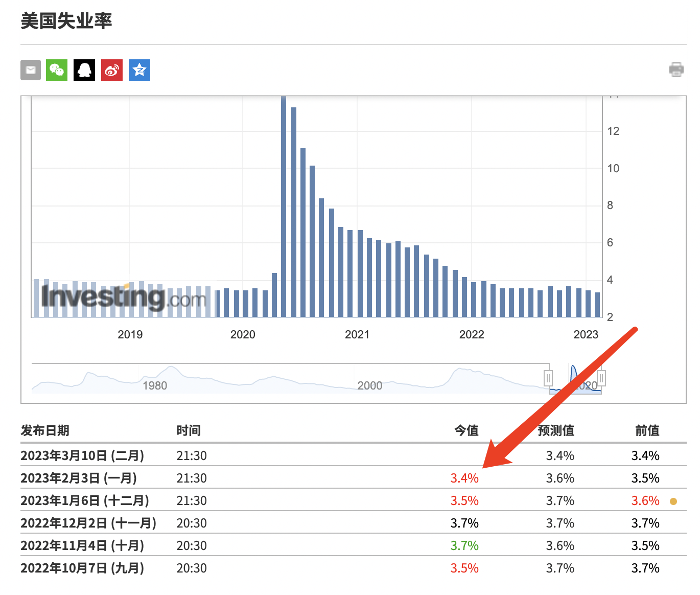Click the 2022年11月4日 (十月) row

(x=82, y=545)
